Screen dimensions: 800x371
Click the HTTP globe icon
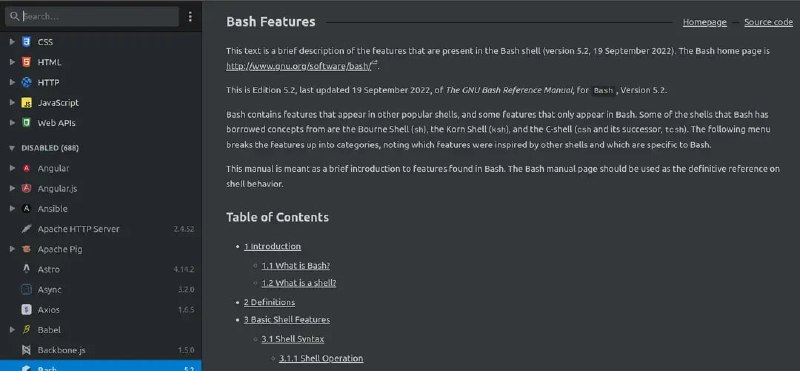click(27, 82)
